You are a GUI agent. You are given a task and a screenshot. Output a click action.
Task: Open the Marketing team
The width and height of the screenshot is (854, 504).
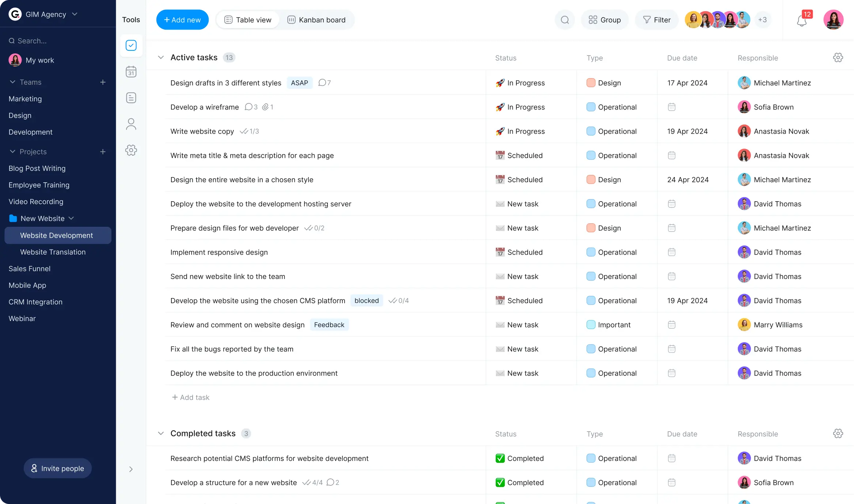[x=25, y=99]
